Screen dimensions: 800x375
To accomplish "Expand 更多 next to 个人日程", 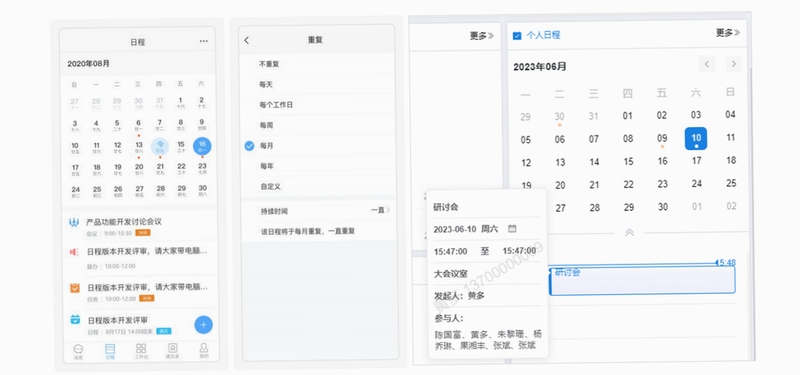I will click(x=728, y=33).
